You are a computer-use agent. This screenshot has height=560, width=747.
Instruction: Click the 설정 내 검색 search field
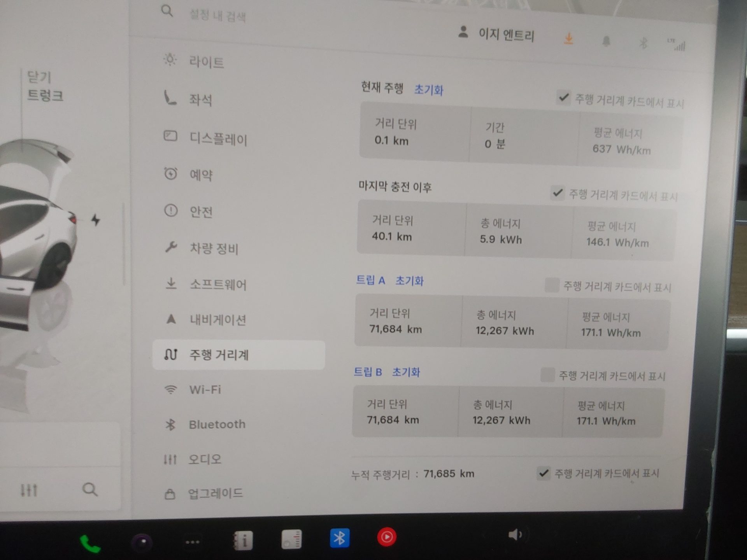tap(217, 16)
